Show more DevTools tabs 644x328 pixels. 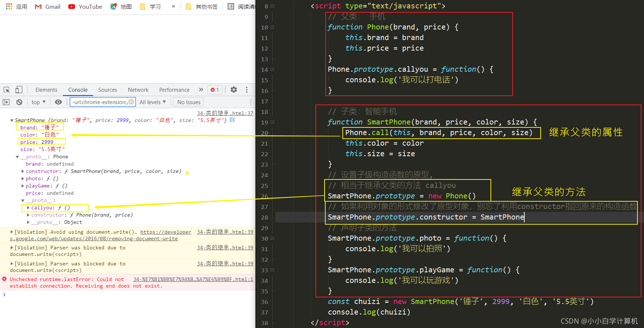(x=201, y=90)
